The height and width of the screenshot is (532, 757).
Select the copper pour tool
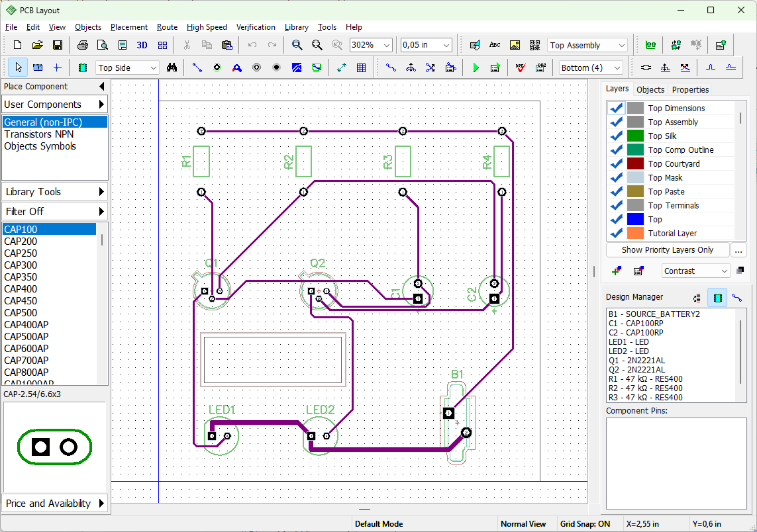pos(297,67)
